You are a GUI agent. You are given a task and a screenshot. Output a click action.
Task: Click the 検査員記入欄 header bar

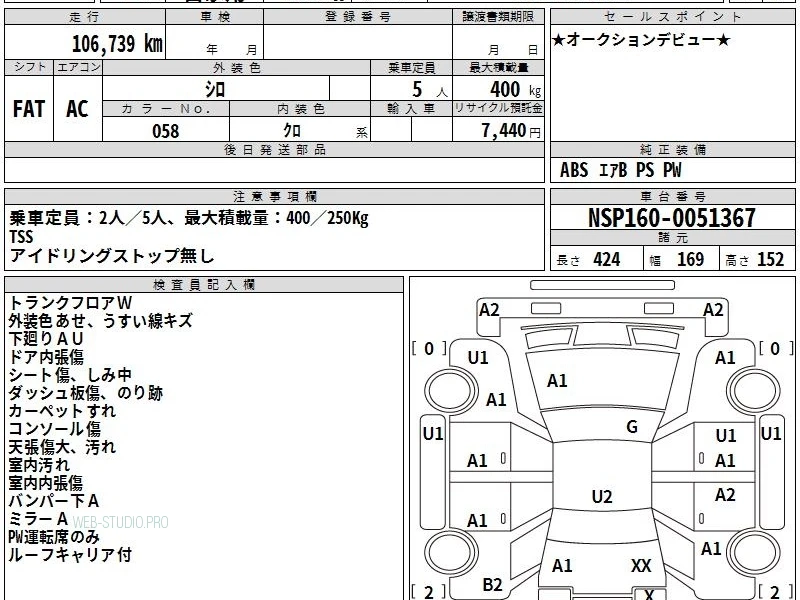(x=204, y=285)
